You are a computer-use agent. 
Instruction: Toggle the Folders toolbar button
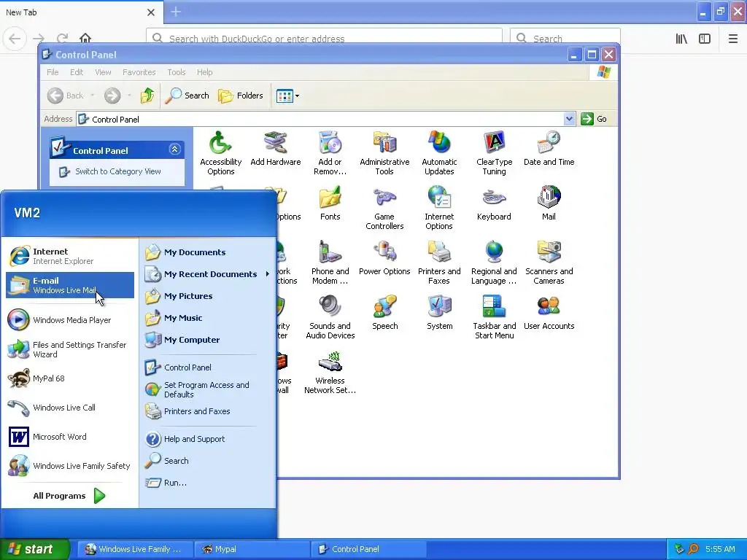pos(241,96)
